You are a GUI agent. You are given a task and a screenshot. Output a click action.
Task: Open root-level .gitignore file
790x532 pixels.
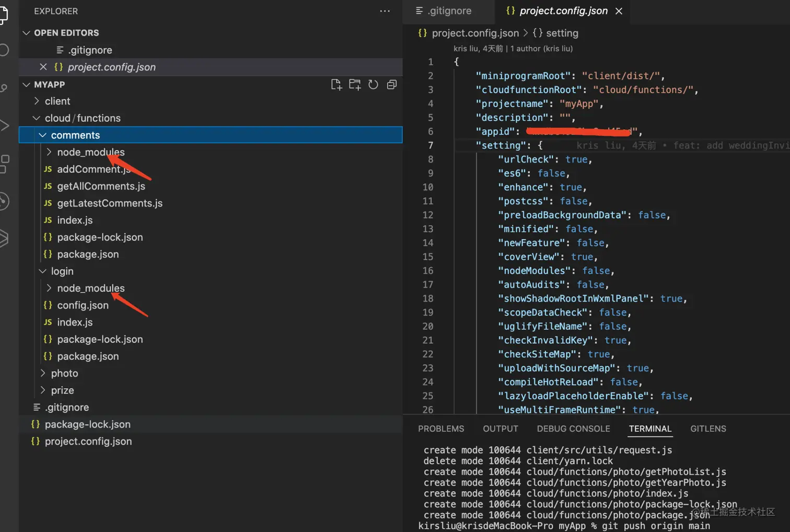click(x=67, y=407)
